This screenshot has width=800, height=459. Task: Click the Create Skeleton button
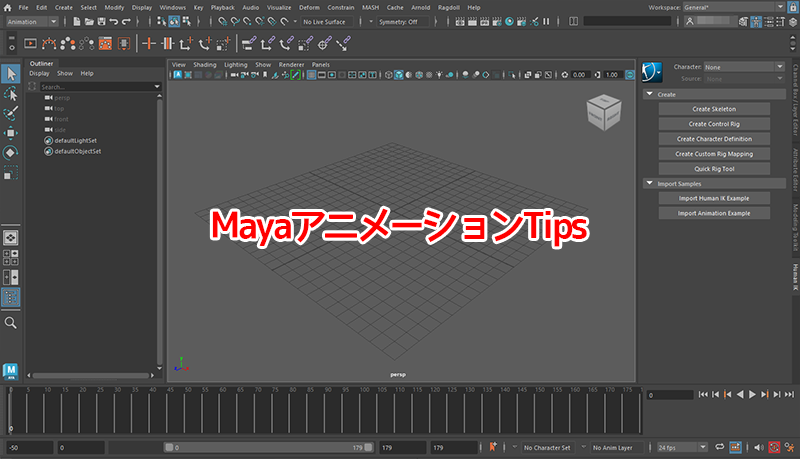click(714, 109)
